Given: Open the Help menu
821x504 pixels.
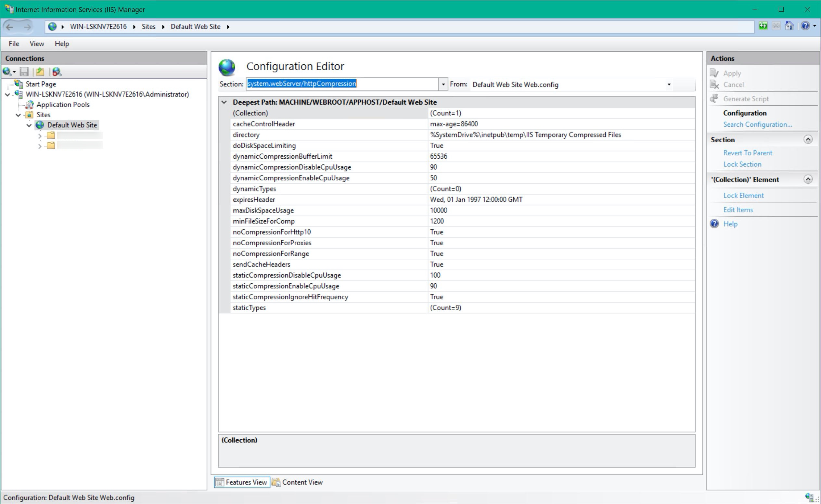Looking at the screenshot, I should (62, 44).
